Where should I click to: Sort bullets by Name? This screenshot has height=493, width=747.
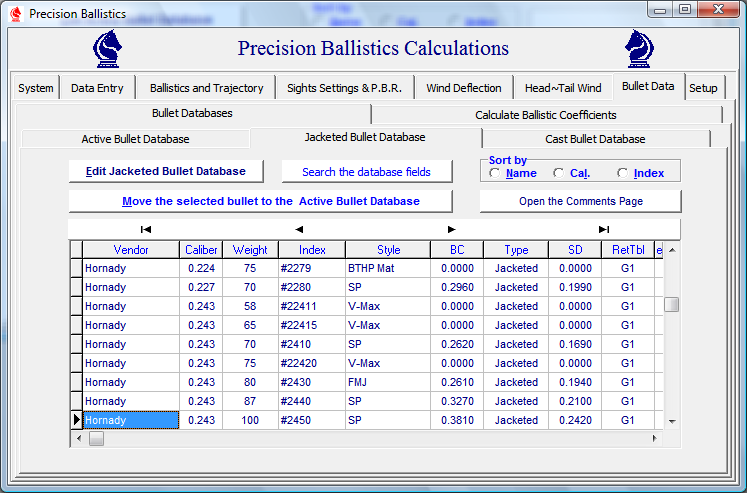click(496, 173)
